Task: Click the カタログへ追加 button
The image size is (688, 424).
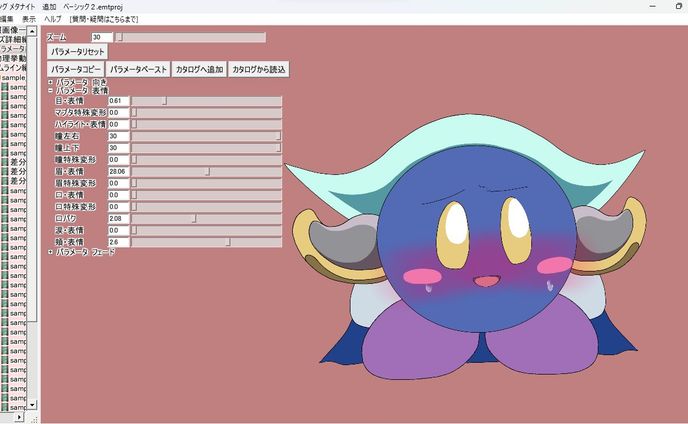Action: (199, 69)
